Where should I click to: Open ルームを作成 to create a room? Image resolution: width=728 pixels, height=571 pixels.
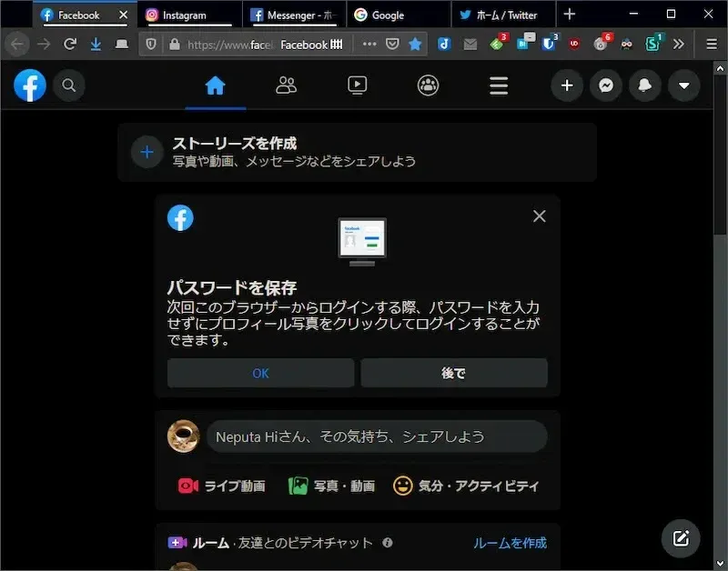pos(508,542)
